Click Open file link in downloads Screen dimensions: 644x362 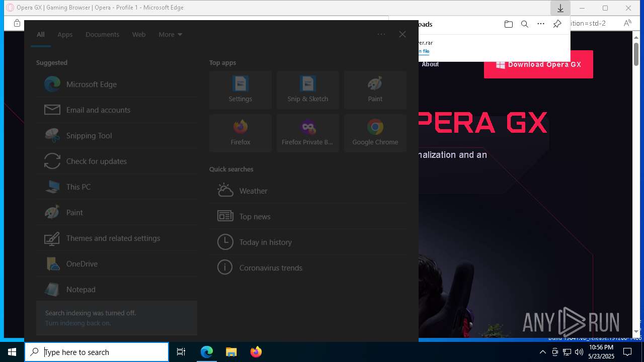tap(424, 51)
